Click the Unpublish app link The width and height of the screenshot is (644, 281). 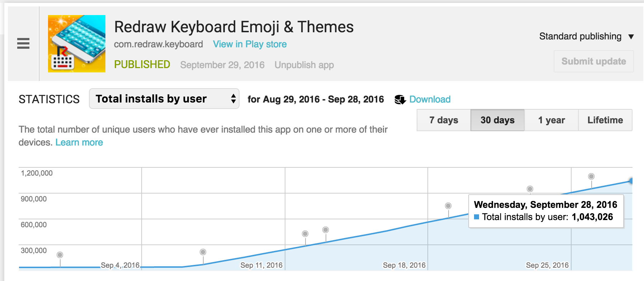pyautogui.click(x=304, y=65)
